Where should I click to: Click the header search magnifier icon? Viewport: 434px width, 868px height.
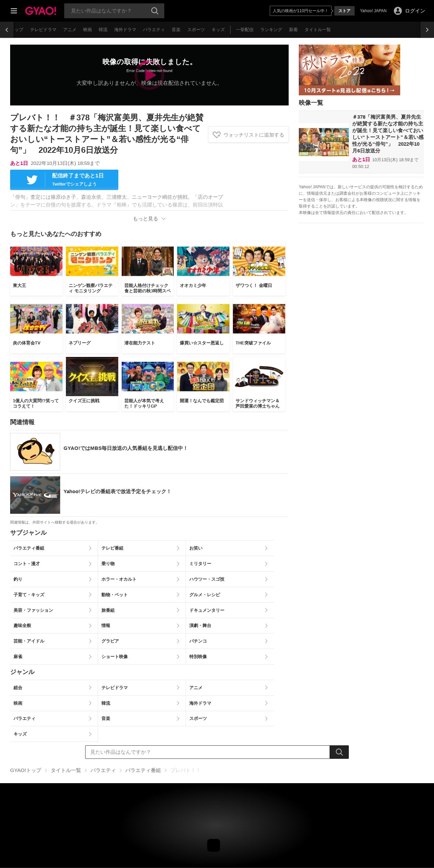point(155,11)
